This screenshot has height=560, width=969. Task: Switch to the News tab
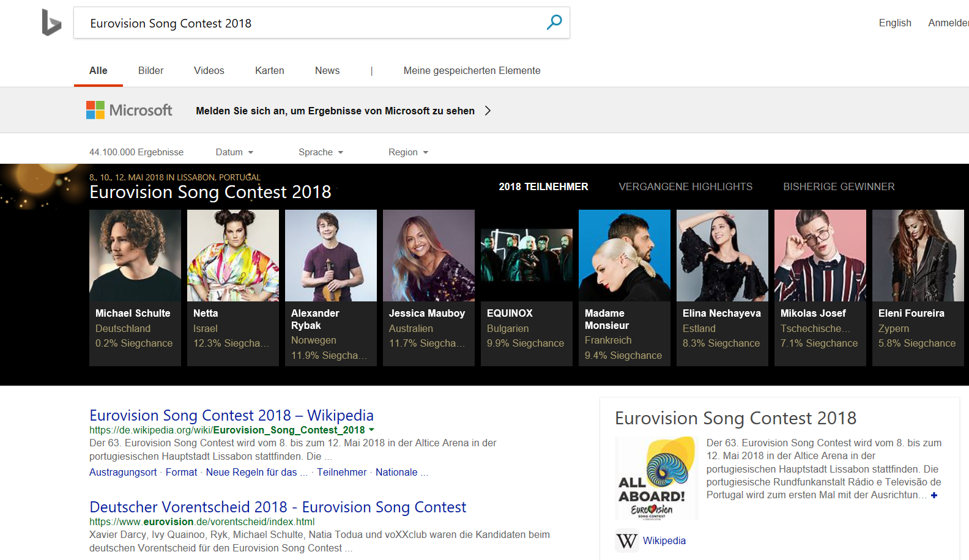point(327,71)
